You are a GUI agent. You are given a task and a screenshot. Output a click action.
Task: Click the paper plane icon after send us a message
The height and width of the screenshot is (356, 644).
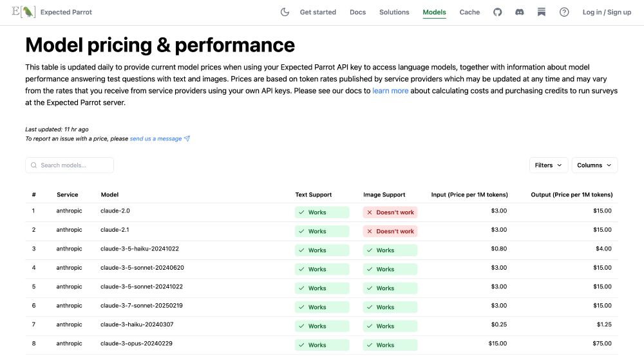tap(187, 138)
